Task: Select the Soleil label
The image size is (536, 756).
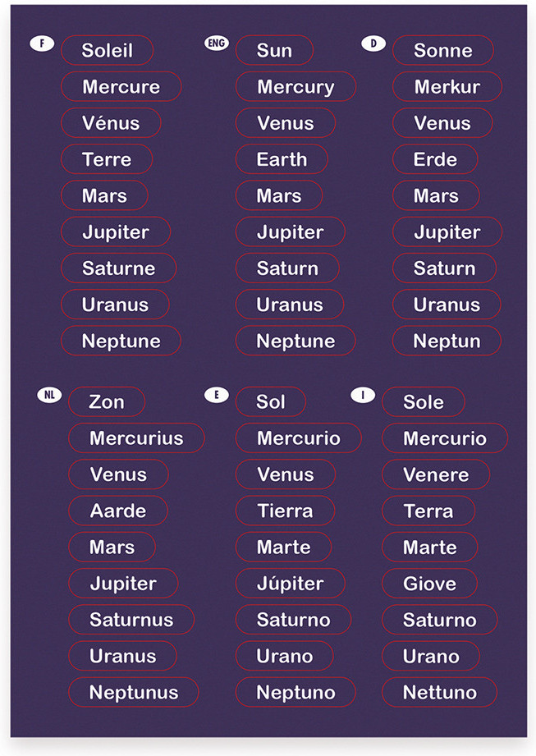Action: [108, 50]
